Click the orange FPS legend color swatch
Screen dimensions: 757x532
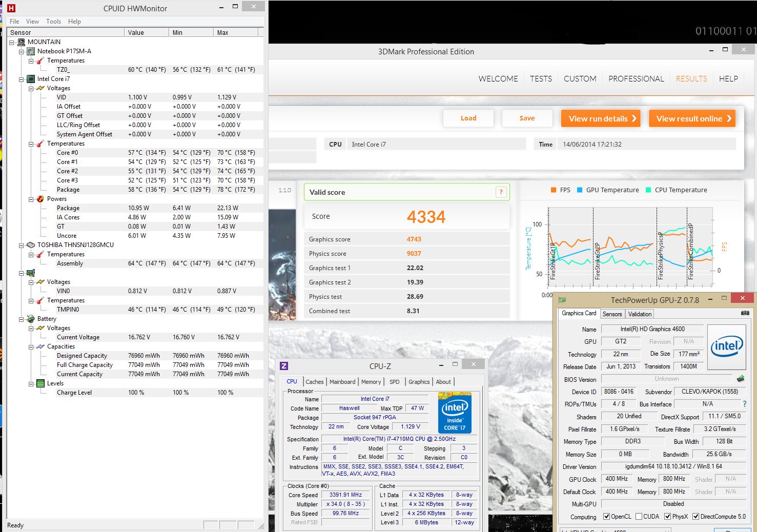[x=554, y=190]
